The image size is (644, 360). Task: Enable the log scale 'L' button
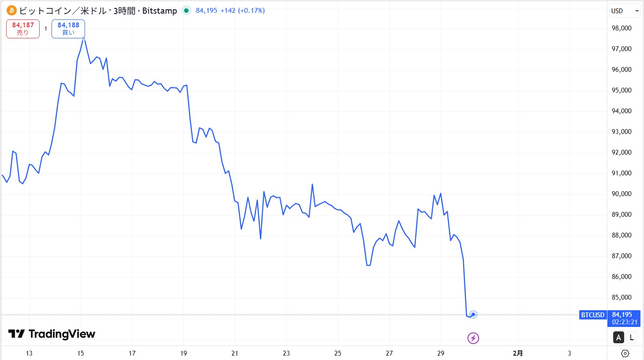pos(632,338)
